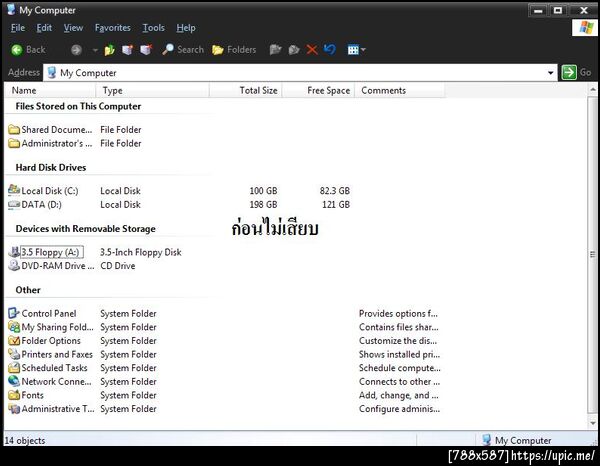
Task: Click 'Configure adminis...' comment text
Action: tap(399, 409)
